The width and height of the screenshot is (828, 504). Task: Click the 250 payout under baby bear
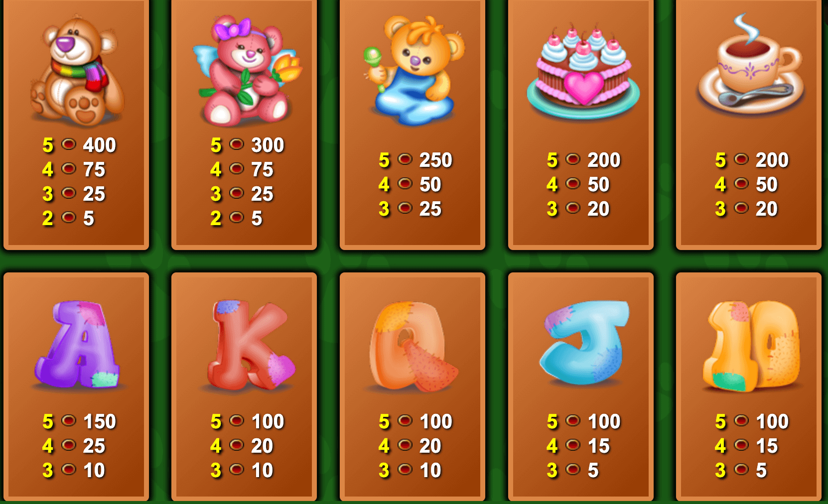436,160
